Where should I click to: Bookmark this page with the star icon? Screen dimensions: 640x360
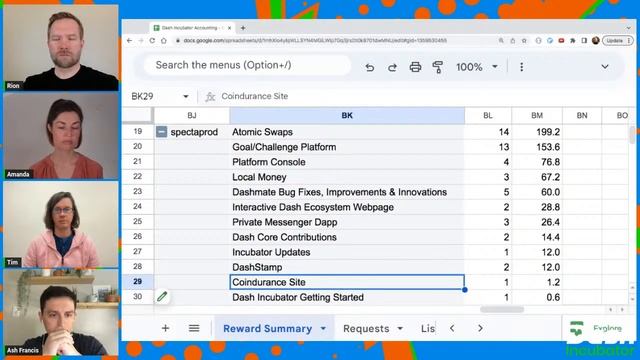click(524, 41)
